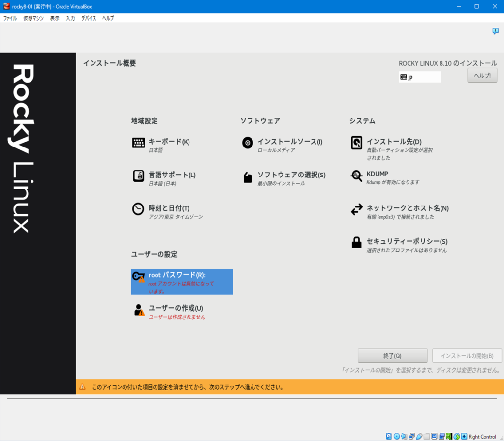Click the shared folders status icon
The height and width of the screenshot is (441, 504).
[427, 436]
